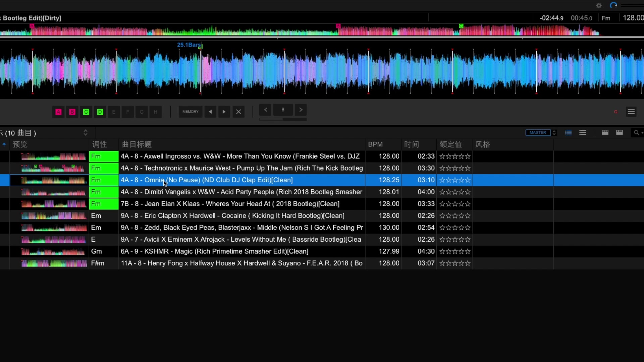Screen dimensions: 644x362
Task: Toggle the red quantize Q indicator
Action: click(616, 112)
